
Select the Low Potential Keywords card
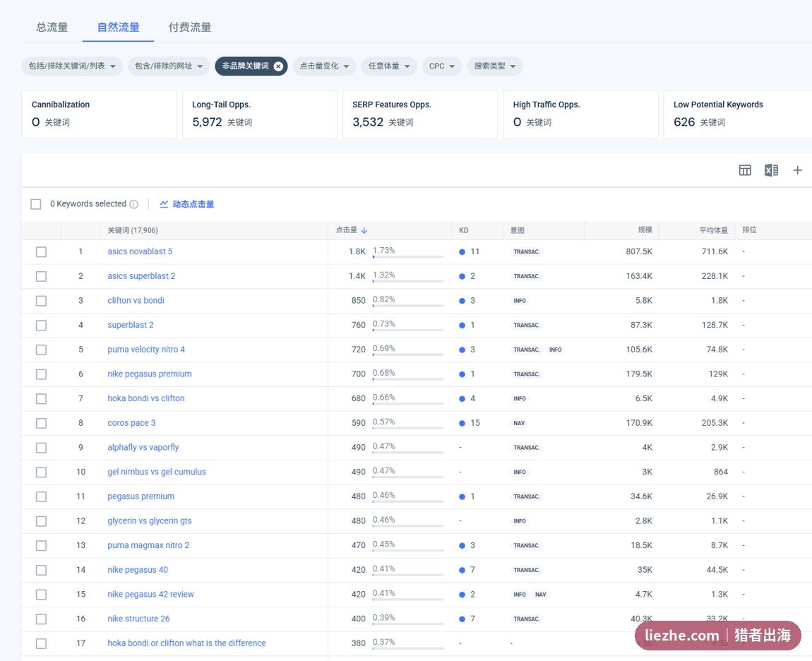737,114
